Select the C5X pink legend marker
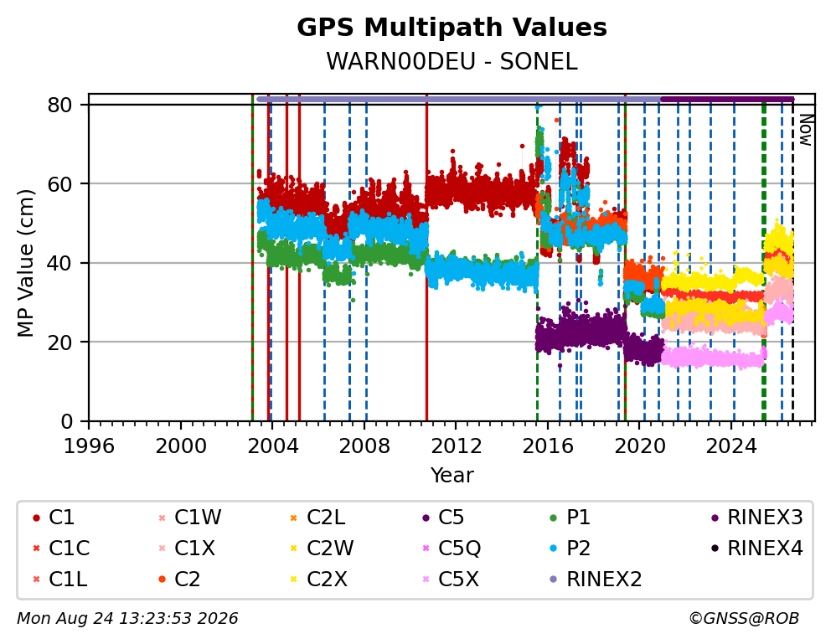 [426, 580]
